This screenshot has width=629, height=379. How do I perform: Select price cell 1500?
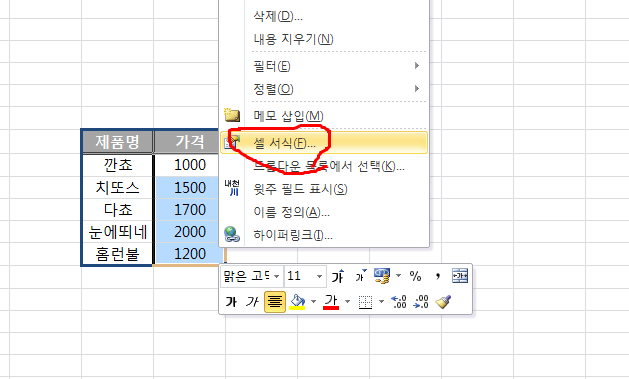tap(187, 187)
